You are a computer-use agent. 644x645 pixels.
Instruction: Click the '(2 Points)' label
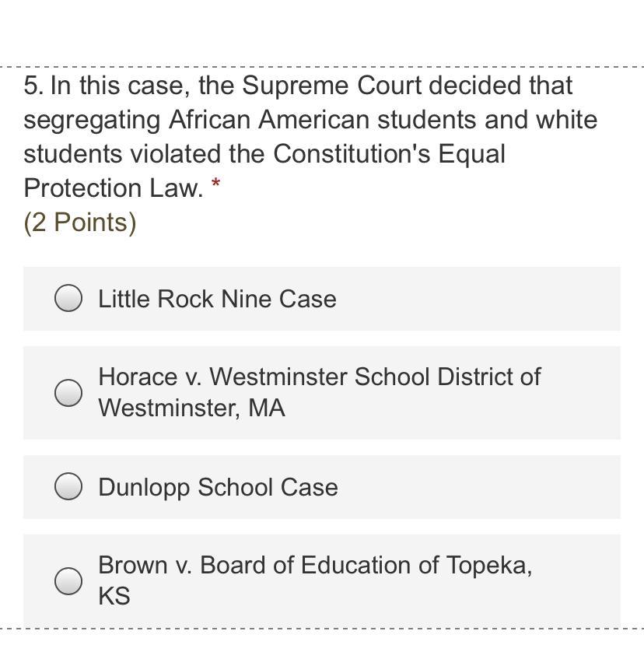(80, 223)
